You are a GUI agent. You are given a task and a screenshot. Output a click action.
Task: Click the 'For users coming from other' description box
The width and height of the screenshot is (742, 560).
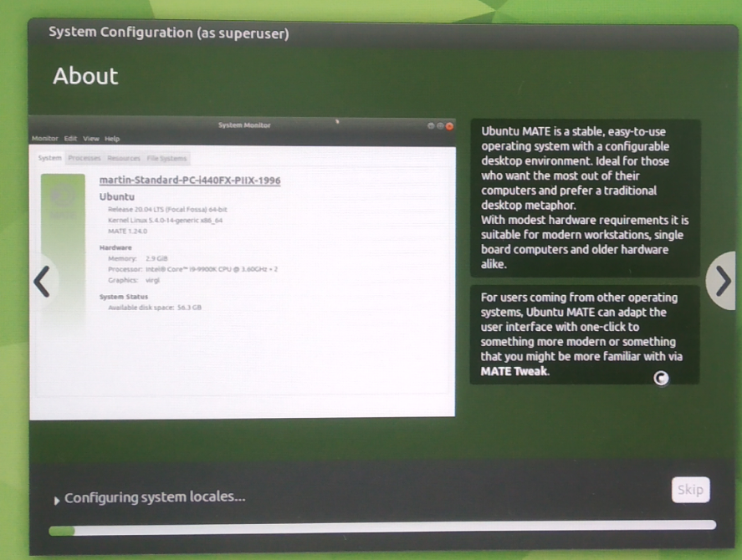coord(585,334)
